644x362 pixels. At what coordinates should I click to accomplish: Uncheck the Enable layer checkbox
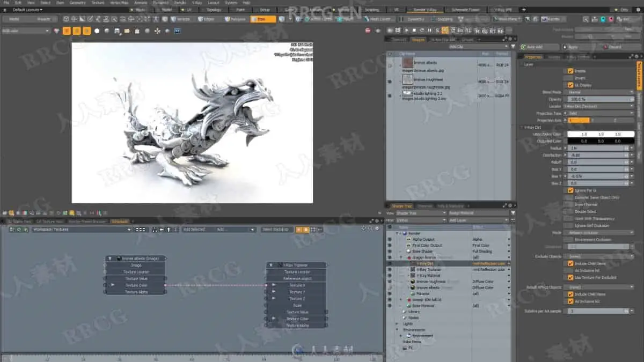coord(570,71)
